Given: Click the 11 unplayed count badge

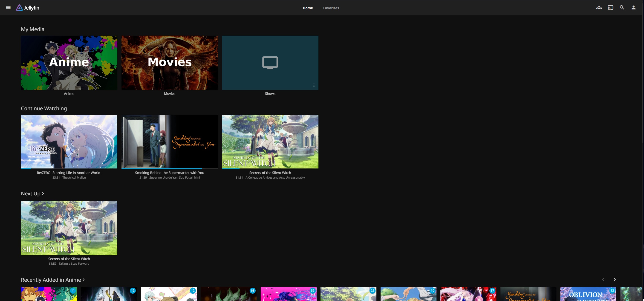Looking at the screenshot, I should point(73,290).
